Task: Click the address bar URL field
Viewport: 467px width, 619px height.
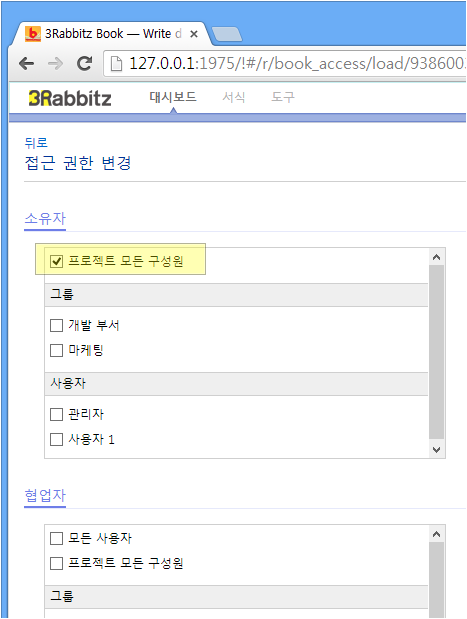Action: [285, 64]
